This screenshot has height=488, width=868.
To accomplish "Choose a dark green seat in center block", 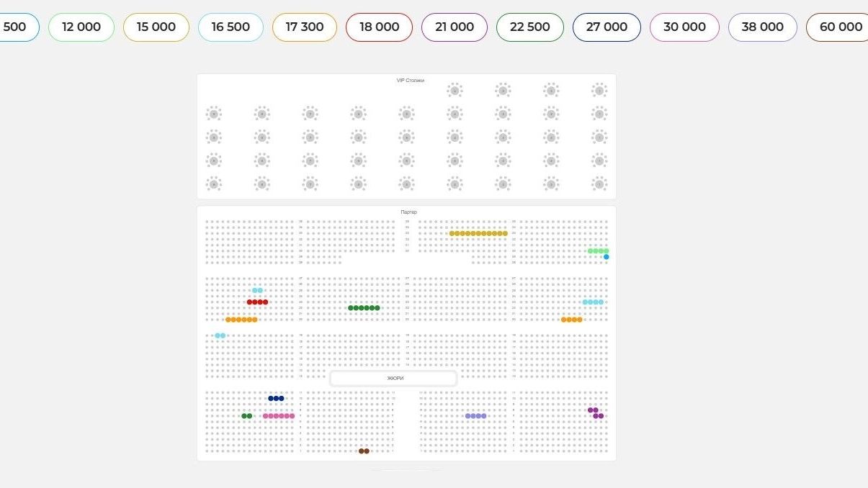I will [362, 308].
